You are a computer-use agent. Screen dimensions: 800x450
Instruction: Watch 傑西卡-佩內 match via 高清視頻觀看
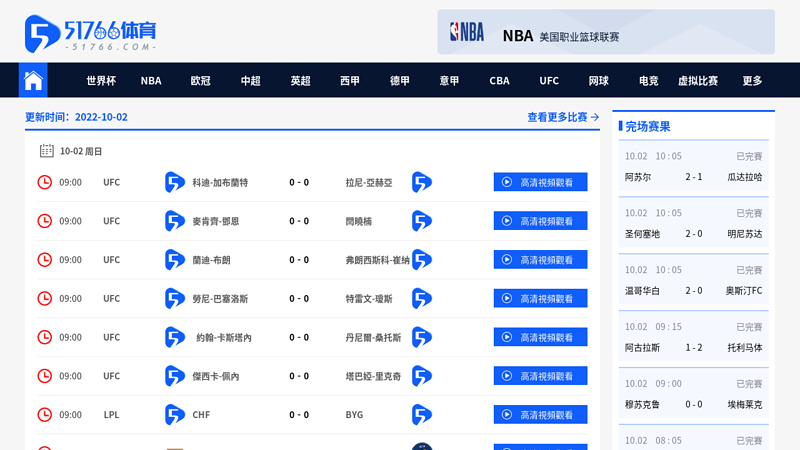coord(540,376)
